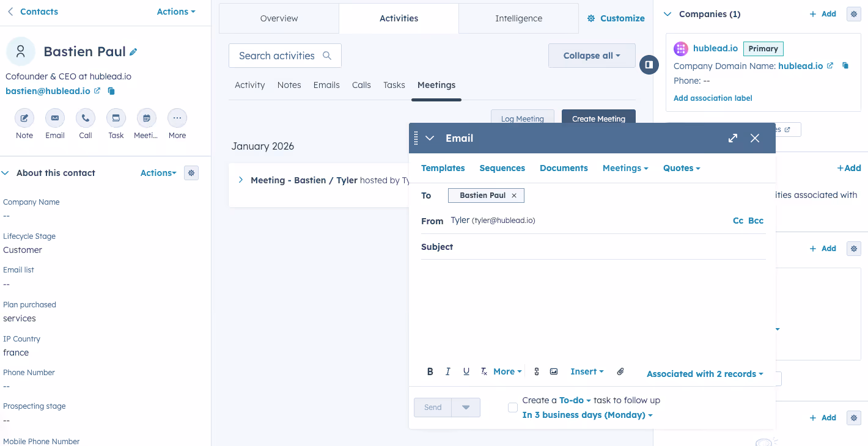Apply underline formatting in email

(466, 371)
